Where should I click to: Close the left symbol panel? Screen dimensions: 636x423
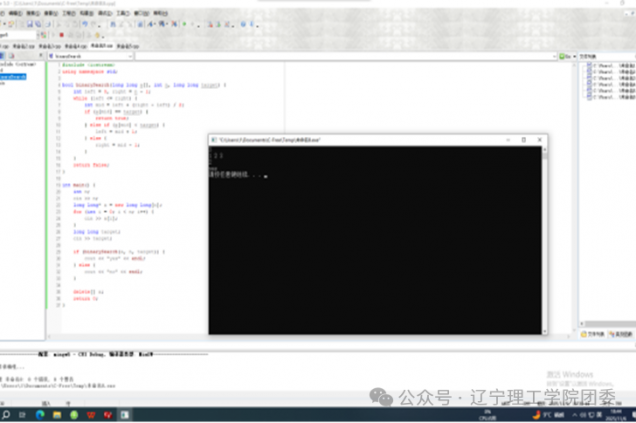click(41, 56)
